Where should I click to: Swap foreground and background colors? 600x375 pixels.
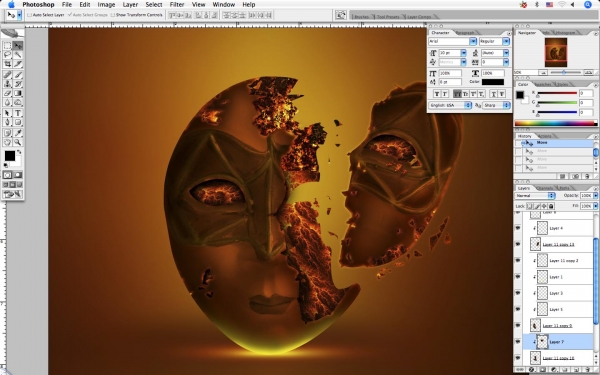[x=19, y=152]
